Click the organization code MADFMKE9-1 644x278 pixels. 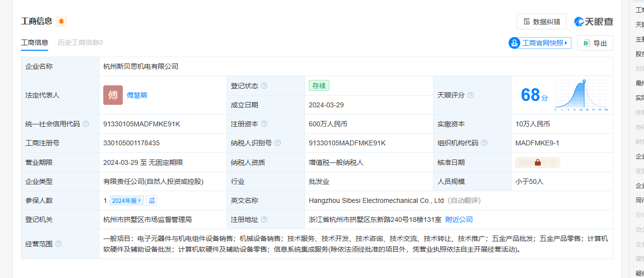coord(537,143)
